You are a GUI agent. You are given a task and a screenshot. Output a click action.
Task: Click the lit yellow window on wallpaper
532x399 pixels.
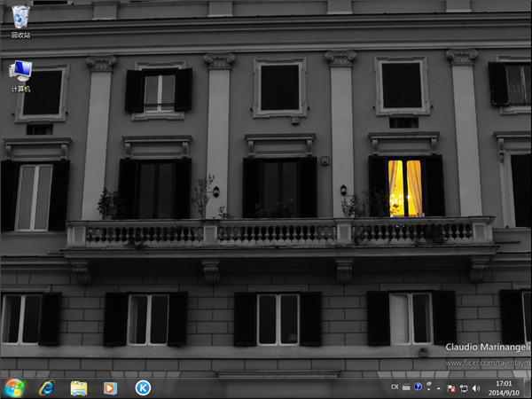click(x=405, y=187)
